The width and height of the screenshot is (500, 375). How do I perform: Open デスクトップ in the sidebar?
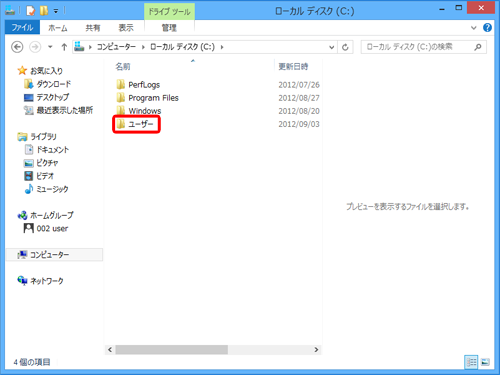click(x=47, y=97)
